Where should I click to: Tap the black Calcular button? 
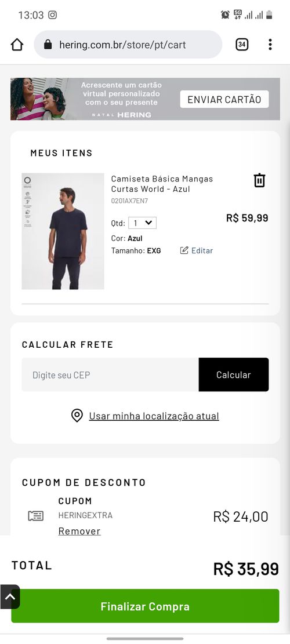point(234,374)
